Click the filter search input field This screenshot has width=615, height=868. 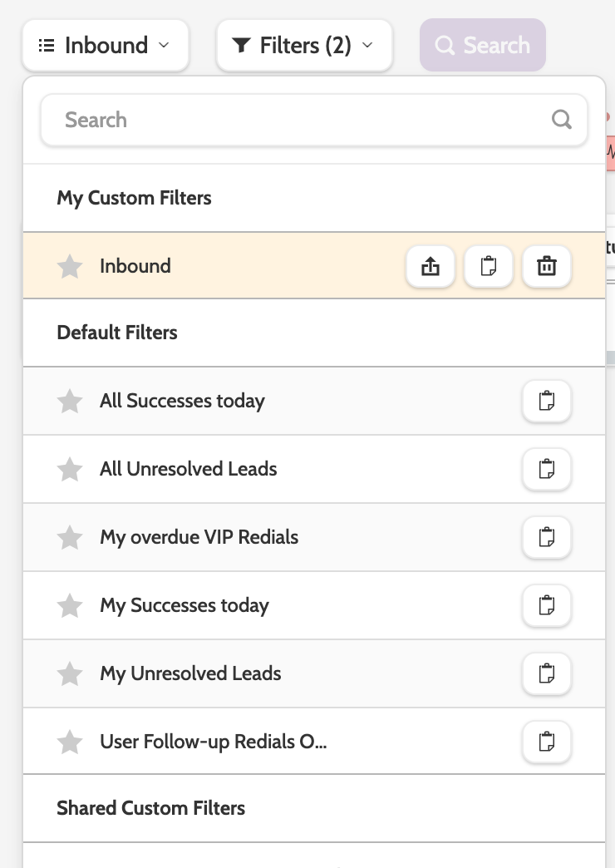pos(299,120)
